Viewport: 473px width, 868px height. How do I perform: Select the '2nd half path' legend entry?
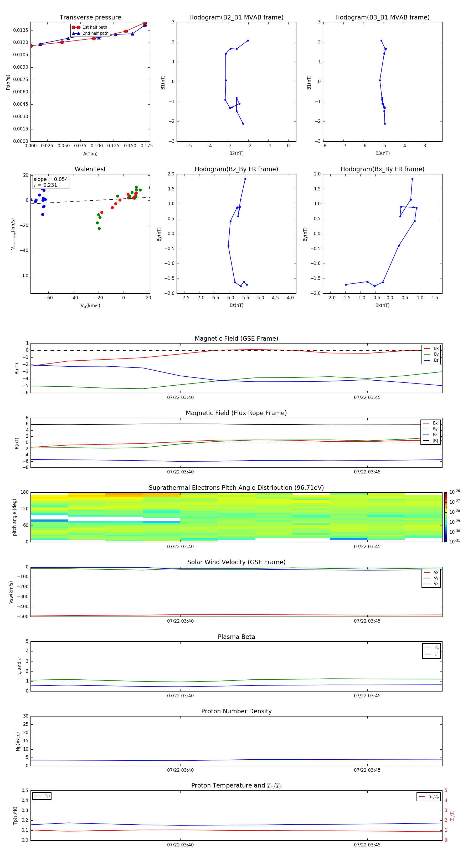pyautogui.click(x=90, y=33)
